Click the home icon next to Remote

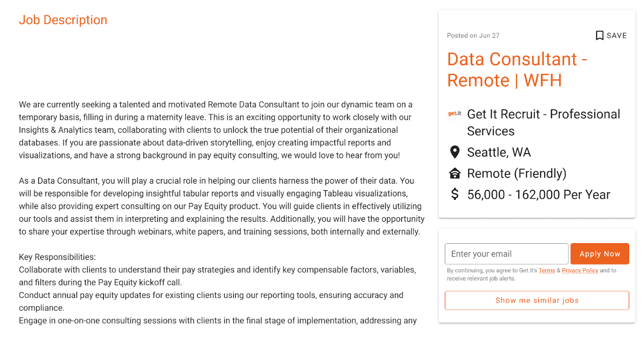click(x=454, y=173)
